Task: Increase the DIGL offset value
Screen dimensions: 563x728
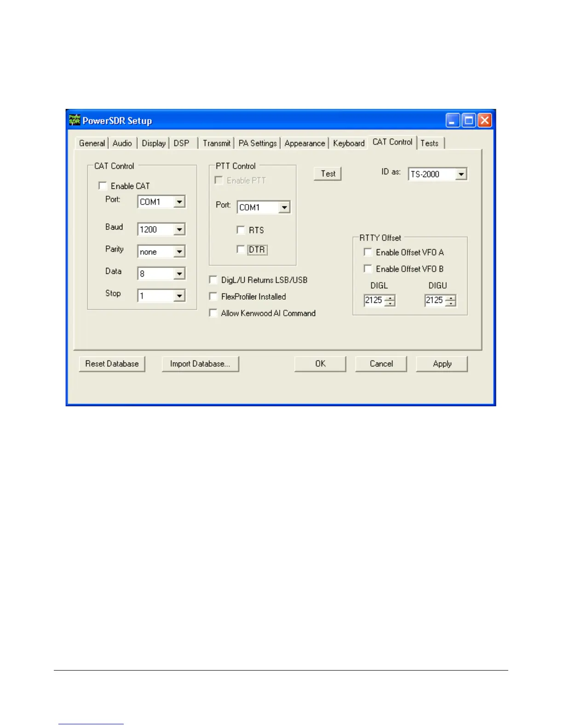Action: [x=390, y=298]
